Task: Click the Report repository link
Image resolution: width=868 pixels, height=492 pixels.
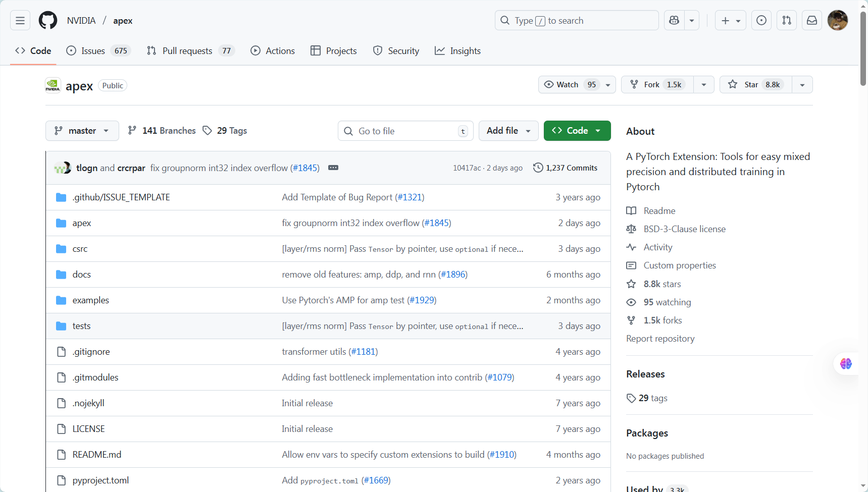Action: pos(660,339)
